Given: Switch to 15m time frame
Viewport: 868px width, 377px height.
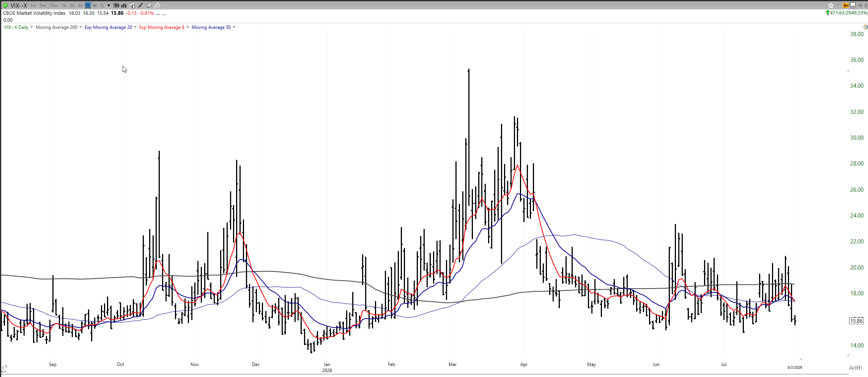Looking at the screenshot, I should (53, 5).
